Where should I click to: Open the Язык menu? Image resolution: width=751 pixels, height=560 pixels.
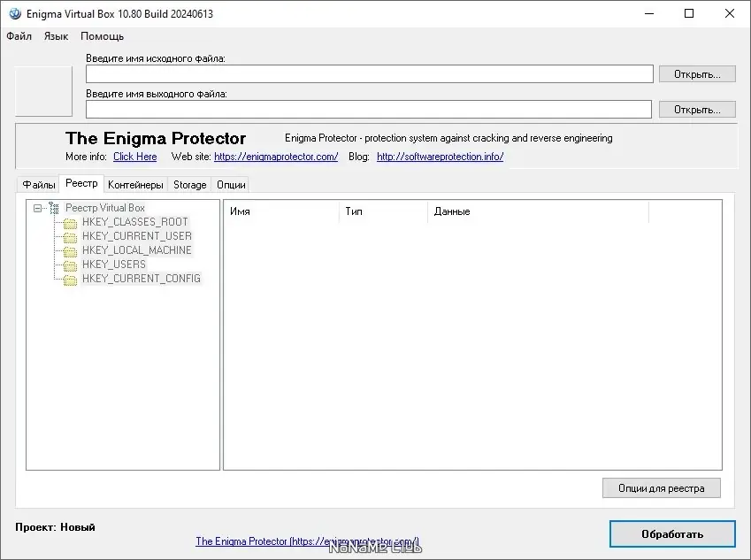(x=56, y=36)
